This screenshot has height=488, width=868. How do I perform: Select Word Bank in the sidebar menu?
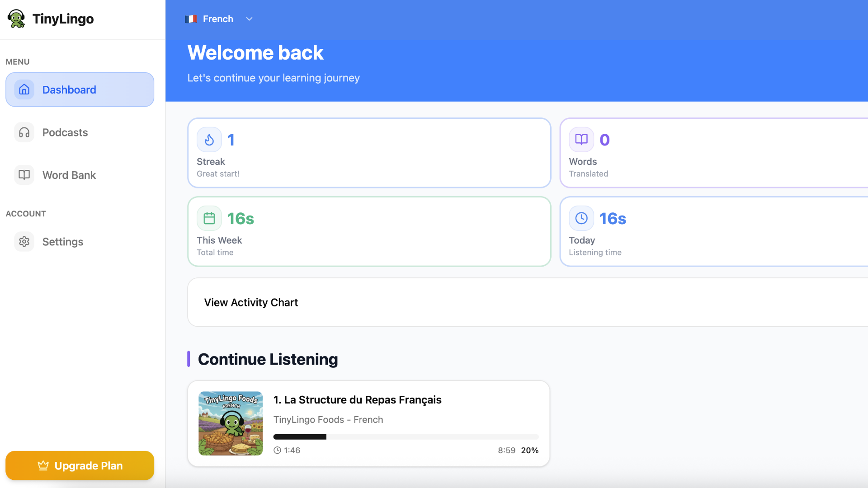tap(69, 175)
